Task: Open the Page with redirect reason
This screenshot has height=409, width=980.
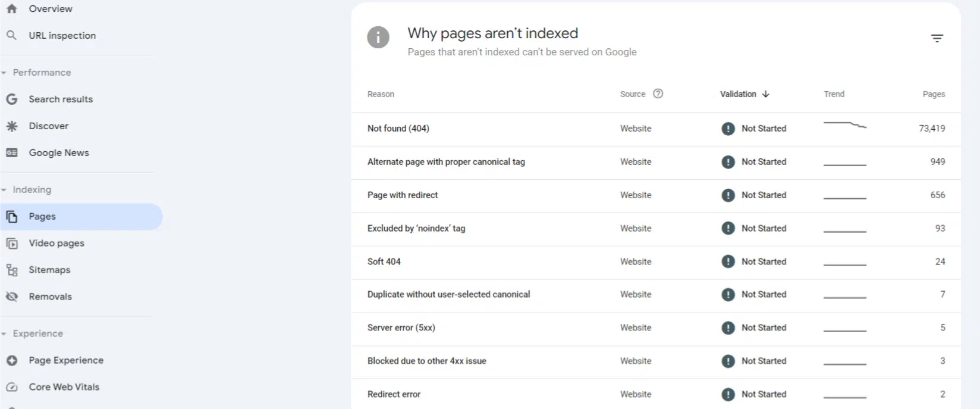Action: (403, 195)
